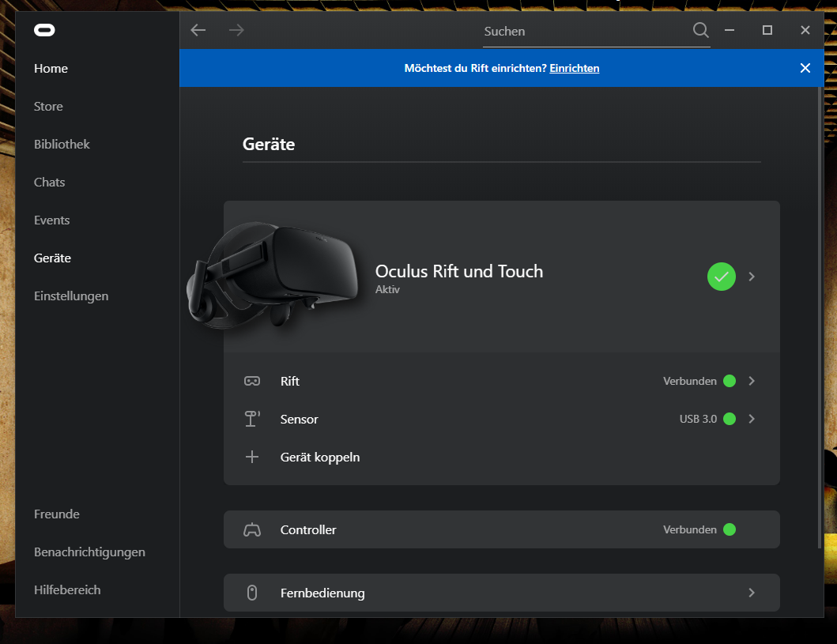Click the Rift headset row icon
This screenshot has height=644, width=837.
click(x=252, y=381)
